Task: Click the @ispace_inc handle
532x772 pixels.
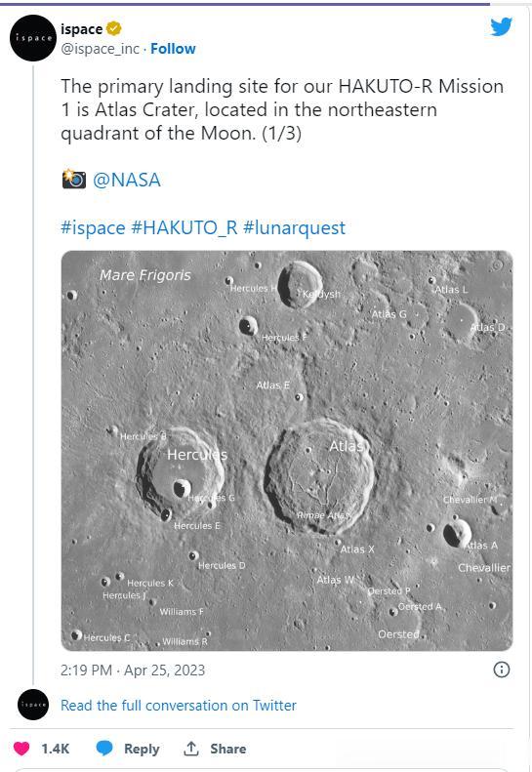Action: click(100, 49)
